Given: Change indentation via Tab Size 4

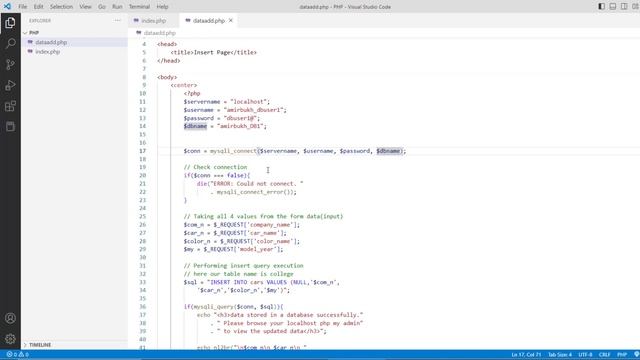Looking at the screenshot, I should pos(560,354).
